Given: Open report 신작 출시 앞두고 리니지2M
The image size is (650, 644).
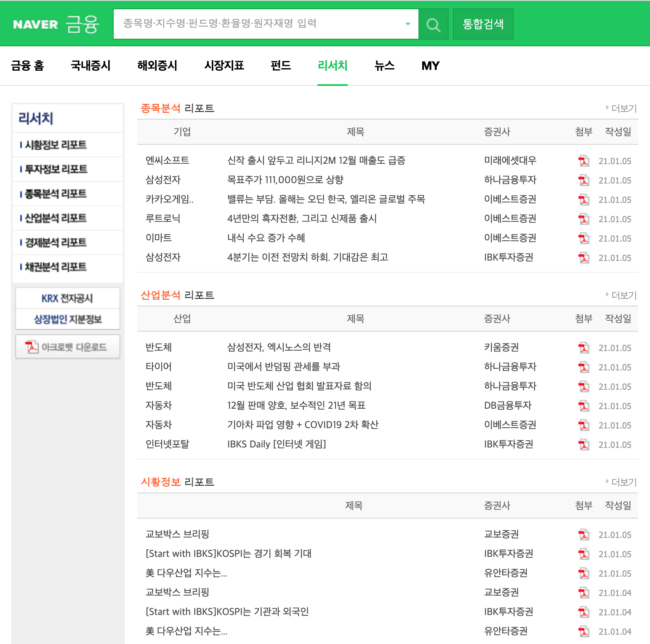Looking at the screenshot, I should click(x=316, y=160).
